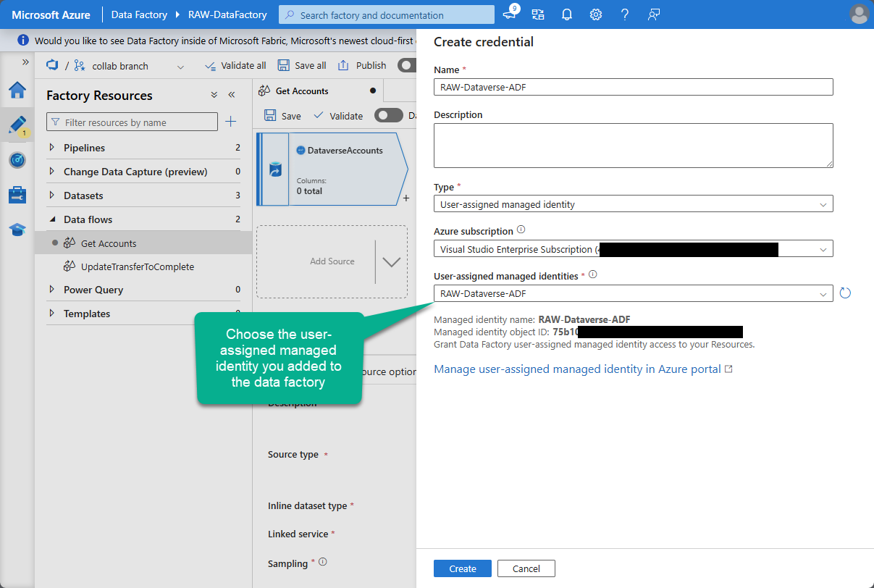Screen dimensions: 874x588
Task: Click Save in data flow toolbar
Action: point(282,115)
